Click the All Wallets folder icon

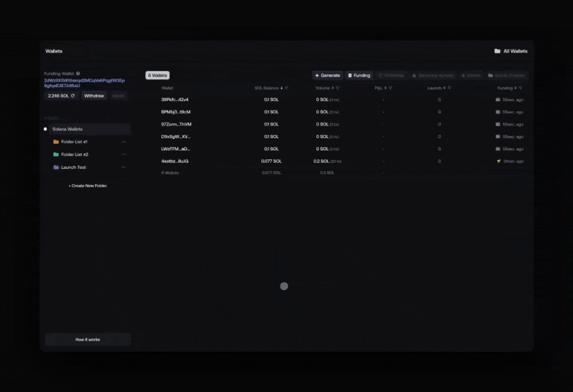pos(497,51)
